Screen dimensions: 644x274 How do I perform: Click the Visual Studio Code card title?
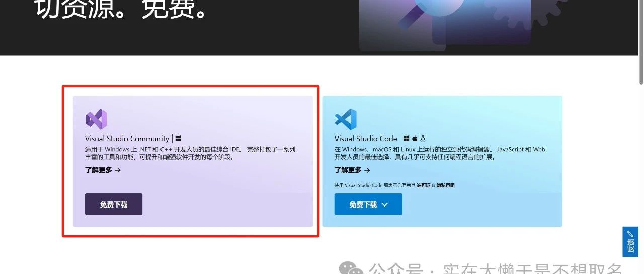tap(366, 139)
